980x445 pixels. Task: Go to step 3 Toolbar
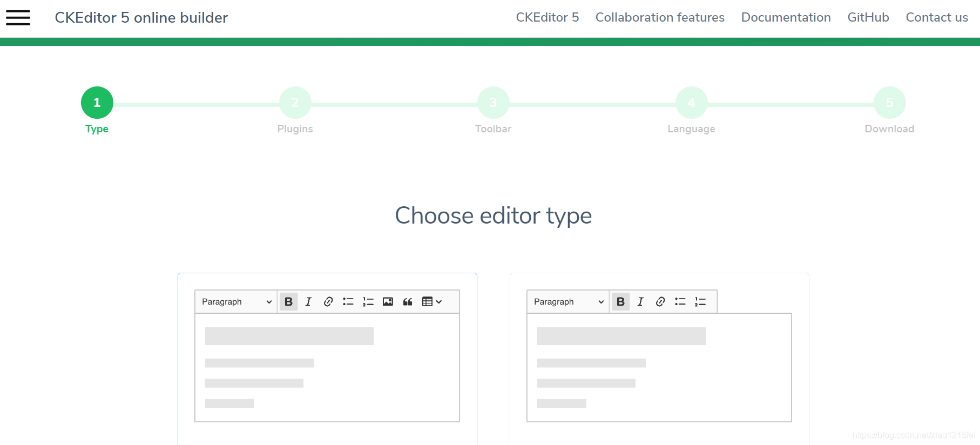pyautogui.click(x=494, y=103)
